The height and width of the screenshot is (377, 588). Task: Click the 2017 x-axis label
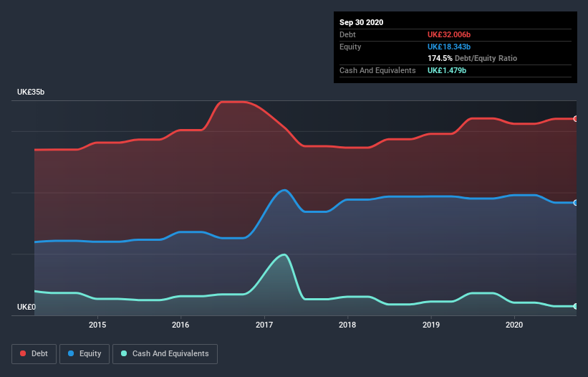point(264,325)
